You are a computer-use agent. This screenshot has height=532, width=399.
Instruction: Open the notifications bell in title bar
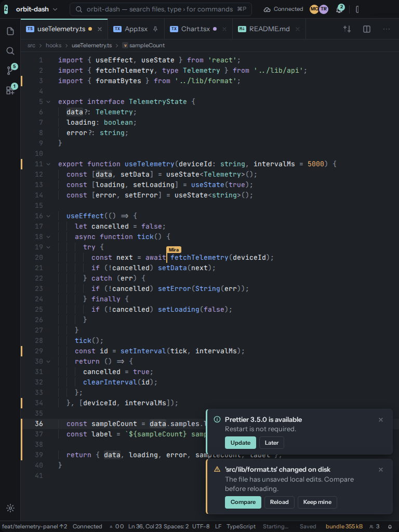point(339,9)
